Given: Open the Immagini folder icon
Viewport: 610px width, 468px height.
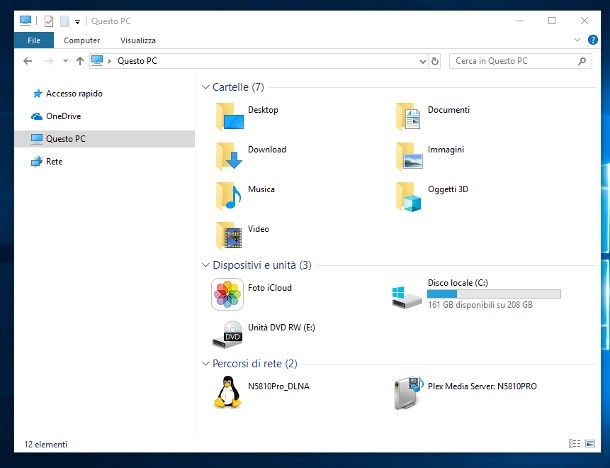Looking at the screenshot, I should [409, 156].
